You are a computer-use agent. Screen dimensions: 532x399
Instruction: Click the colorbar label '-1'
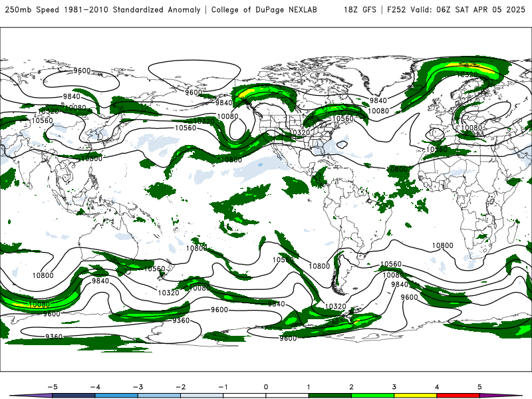(223, 387)
